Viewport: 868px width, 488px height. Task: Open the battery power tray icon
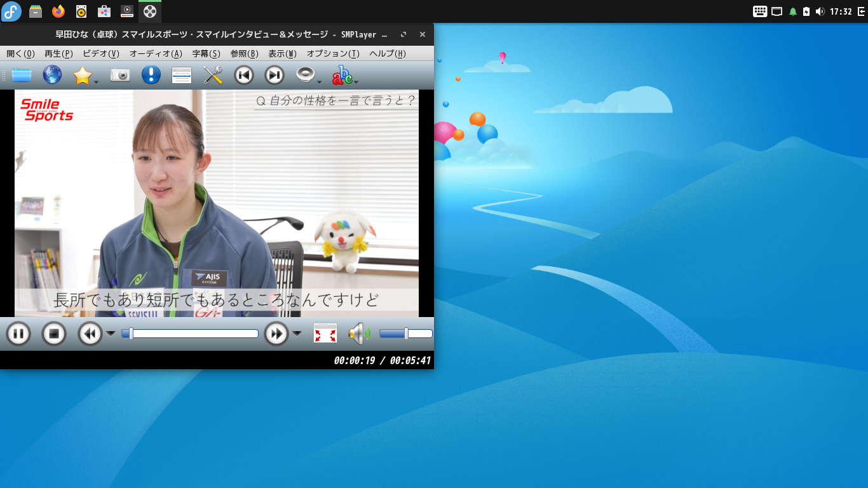(x=806, y=11)
